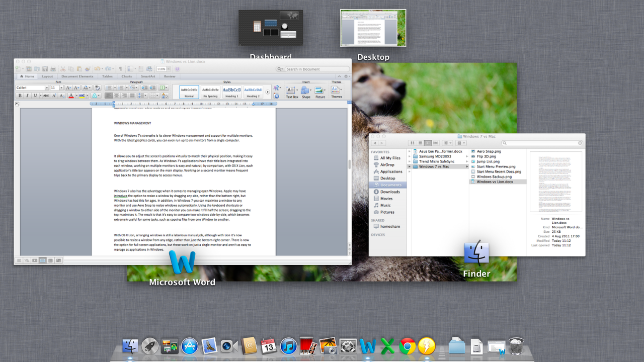Image resolution: width=644 pixels, height=362 pixels.
Task: Open the Finder arrange-by dropdown
Action: pos(461,143)
